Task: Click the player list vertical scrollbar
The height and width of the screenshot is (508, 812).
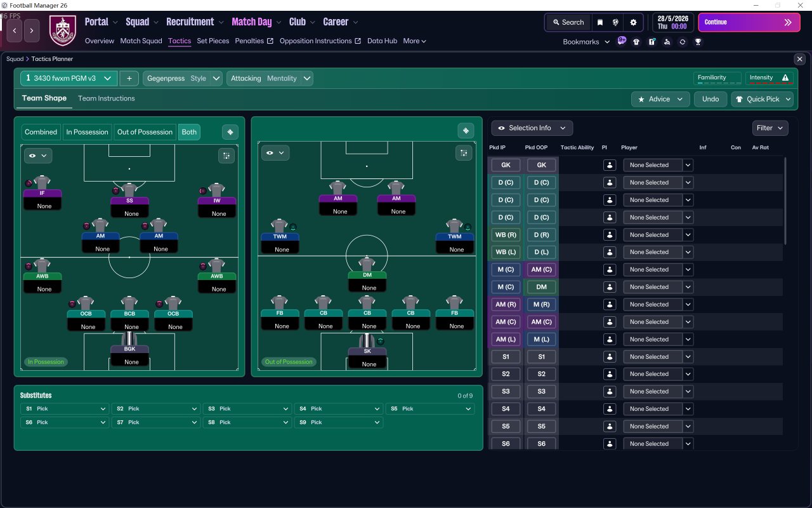Action: point(785,201)
